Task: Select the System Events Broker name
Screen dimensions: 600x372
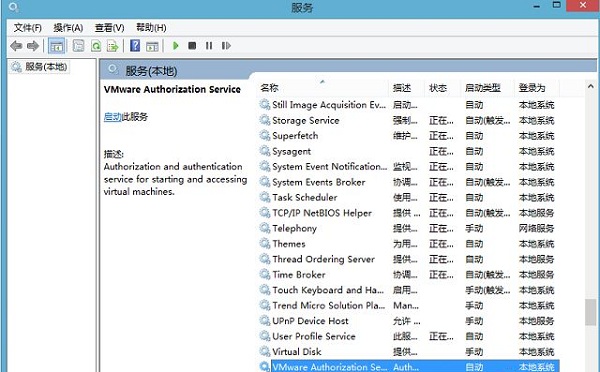Action: point(319,182)
